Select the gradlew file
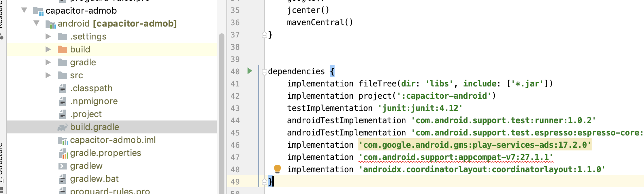Image resolution: width=644 pixels, height=194 pixels. [x=86, y=166]
